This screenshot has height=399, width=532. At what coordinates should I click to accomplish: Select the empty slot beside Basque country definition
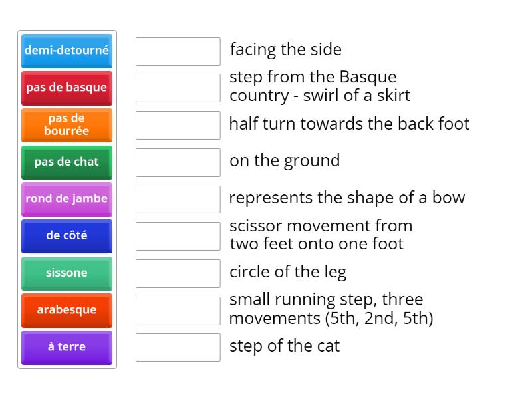coord(178,88)
